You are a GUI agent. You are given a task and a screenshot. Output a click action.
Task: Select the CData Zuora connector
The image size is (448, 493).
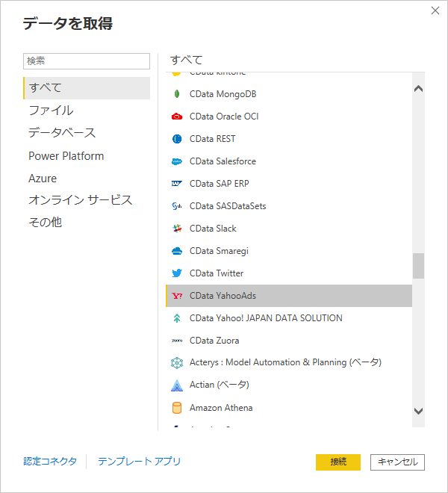point(289,341)
